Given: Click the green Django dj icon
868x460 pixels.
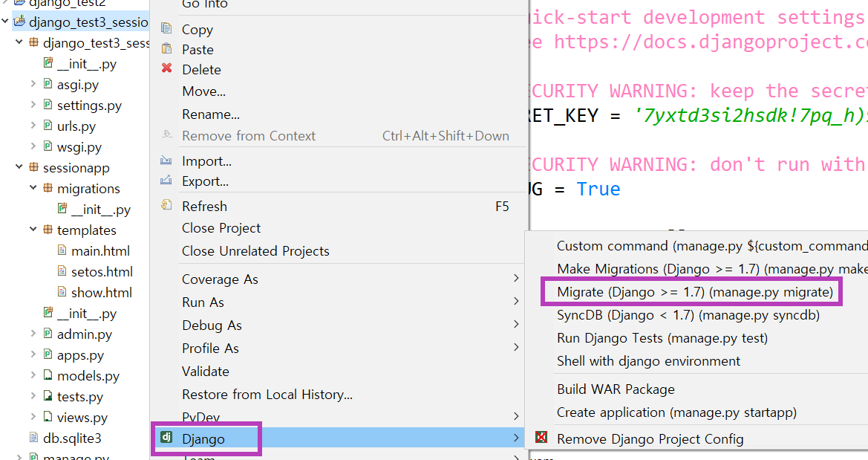Looking at the screenshot, I should (x=166, y=437).
